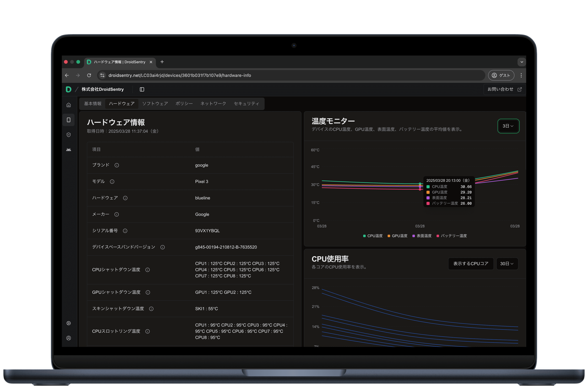The image size is (588, 392).
Task: Click the info icon next to シリアル番号
Action: [125, 231]
